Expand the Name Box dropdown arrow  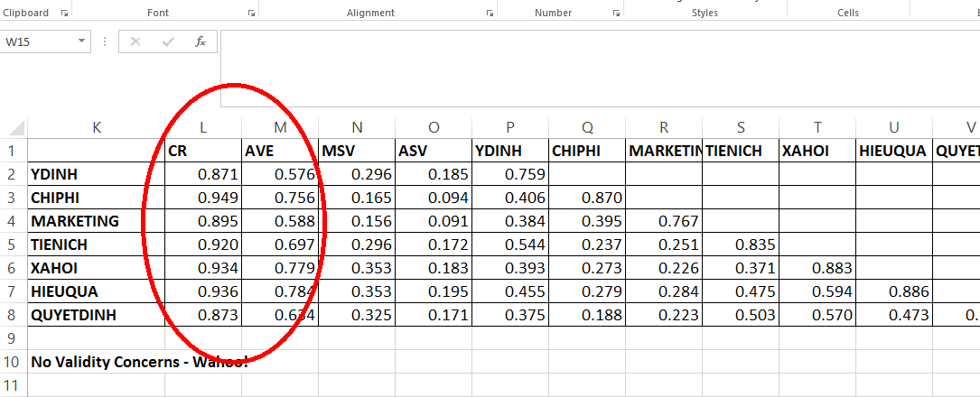click(82, 42)
